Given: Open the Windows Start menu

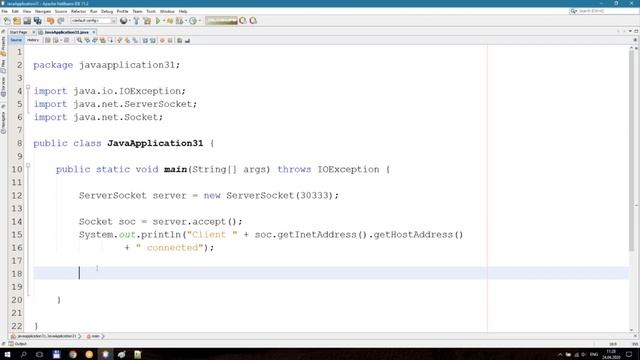Looking at the screenshot, I should [7, 354].
